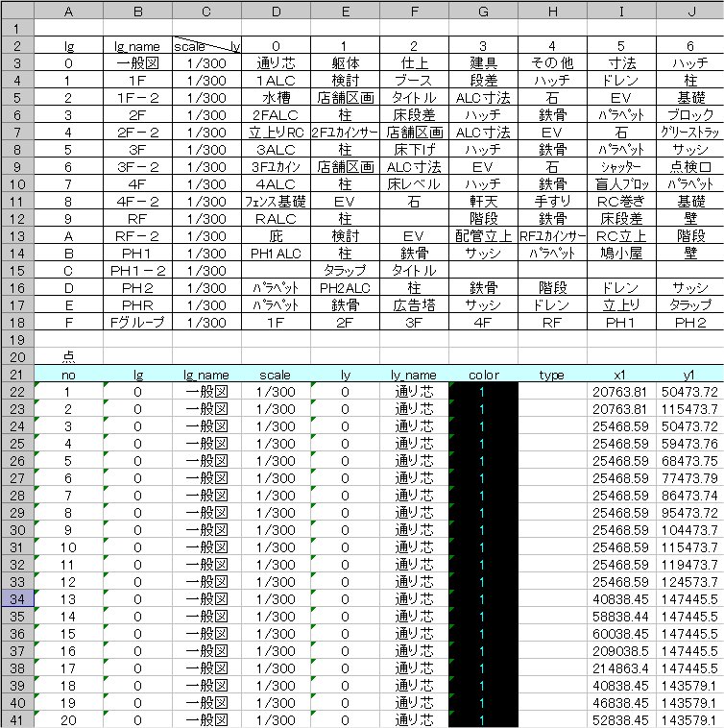Viewport: 724px width, 728px height.
Task: Click the row 2 header number
Action: [16, 45]
